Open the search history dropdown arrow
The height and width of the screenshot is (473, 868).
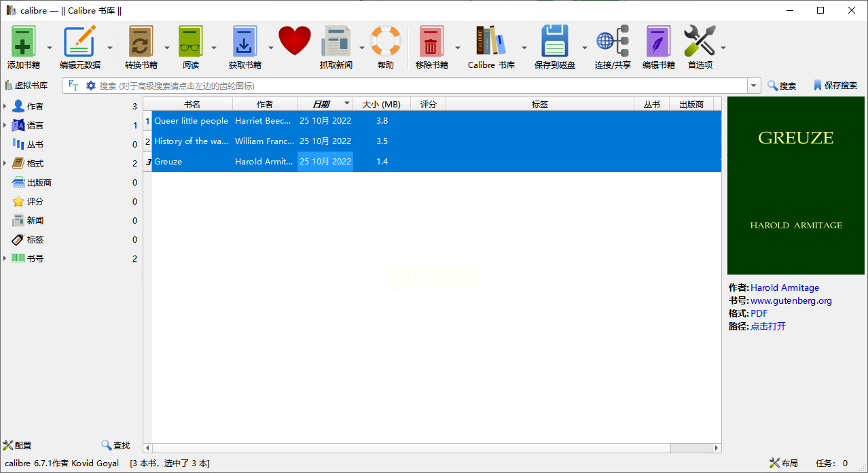[754, 86]
